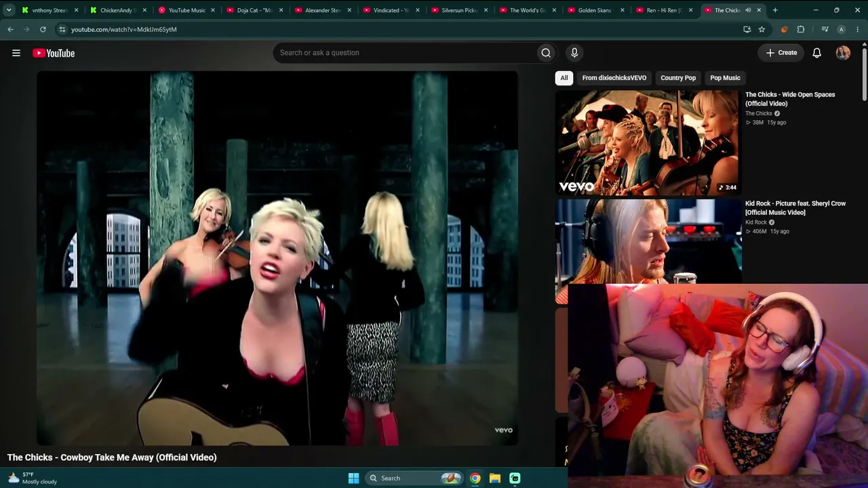
Task: Click the magnifier search button
Action: (x=546, y=53)
